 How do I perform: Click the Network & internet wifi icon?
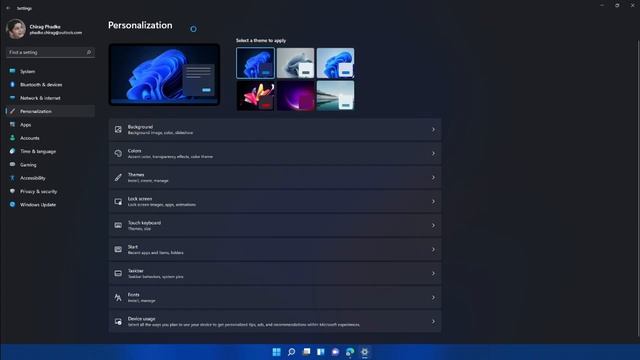pyautogui.click(x=12, y=98)
